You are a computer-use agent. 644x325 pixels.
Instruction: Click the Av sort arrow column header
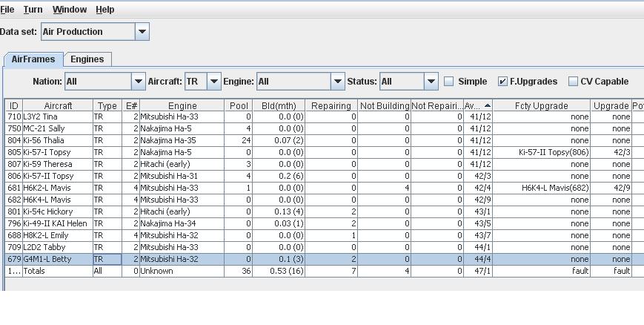pos(478,105)
